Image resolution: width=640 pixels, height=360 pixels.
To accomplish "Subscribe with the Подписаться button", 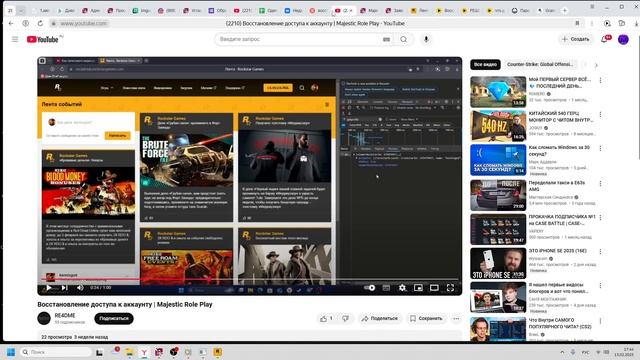I will 114,318.
